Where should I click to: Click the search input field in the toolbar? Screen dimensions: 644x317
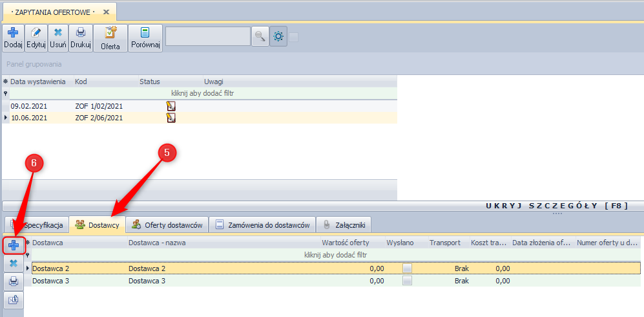(x=207, y=37)
